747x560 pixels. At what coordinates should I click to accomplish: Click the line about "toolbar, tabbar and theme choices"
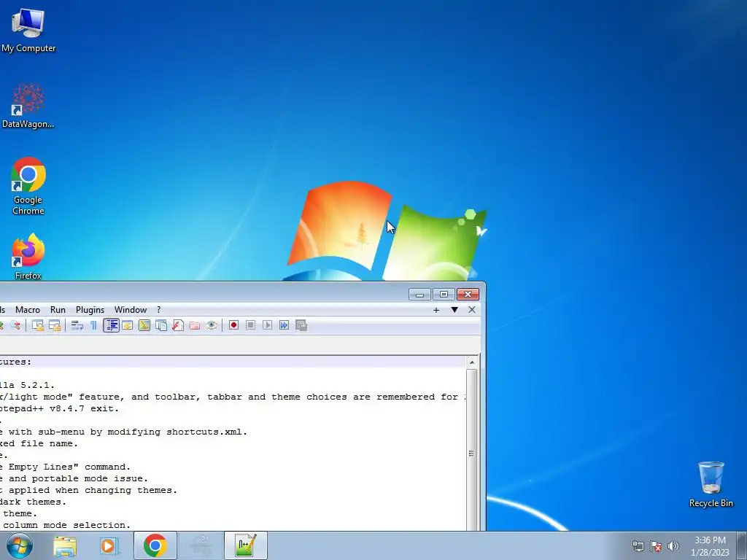click(233, 397)
